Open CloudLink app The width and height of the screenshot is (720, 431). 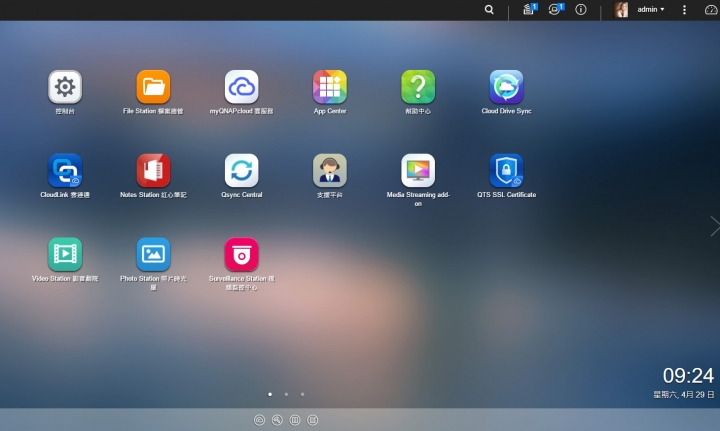point(65,170)
